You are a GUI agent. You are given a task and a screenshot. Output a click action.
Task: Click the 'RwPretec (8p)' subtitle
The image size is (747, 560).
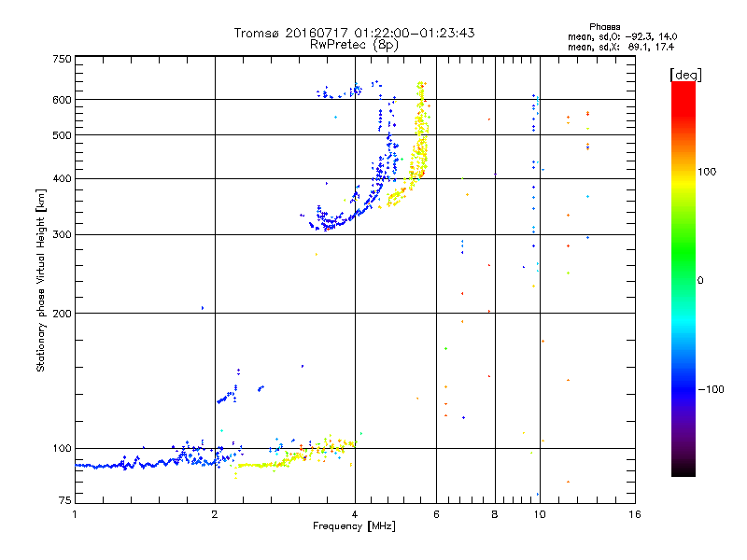(x=354, y=45)
